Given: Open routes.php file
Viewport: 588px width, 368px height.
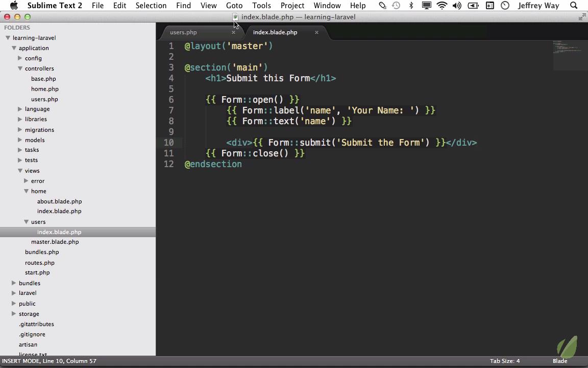Looking at the screenshot, I should [39, 263].
